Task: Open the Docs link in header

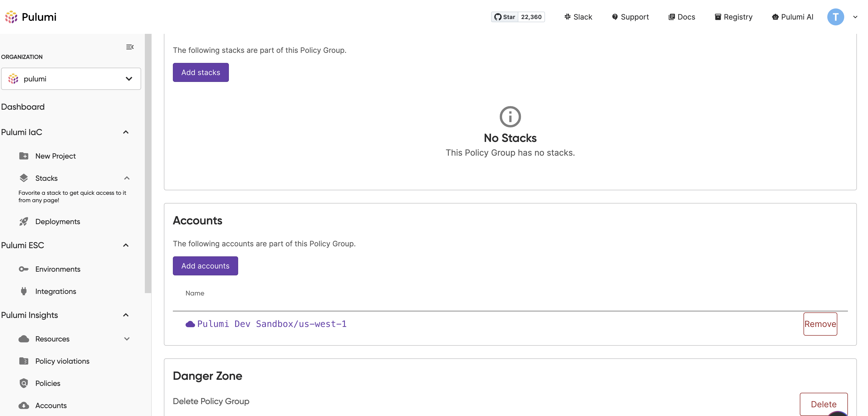Action: (682, 17)
